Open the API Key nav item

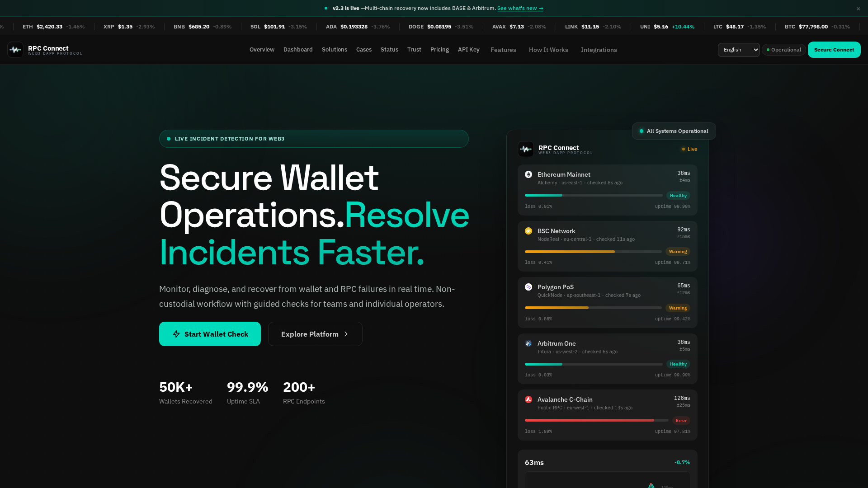[x=469, y=50]
